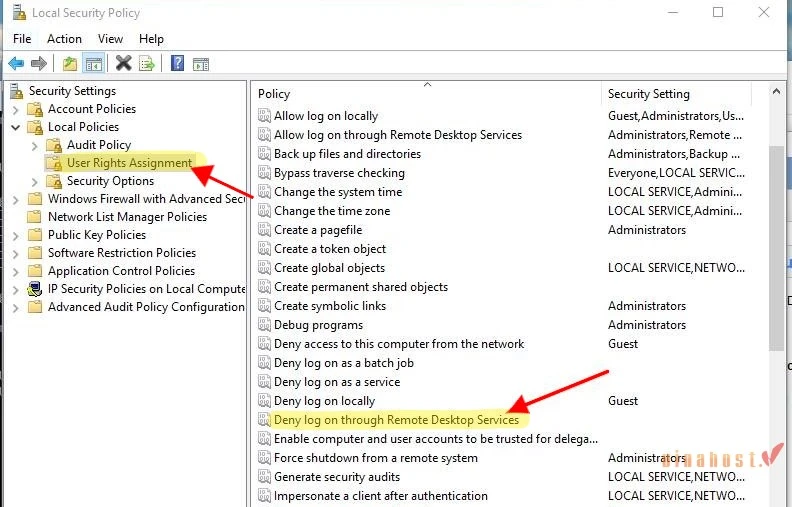Open the Action menu
The width and height of the screenshot is (792, 507).
tap(64, 39)
